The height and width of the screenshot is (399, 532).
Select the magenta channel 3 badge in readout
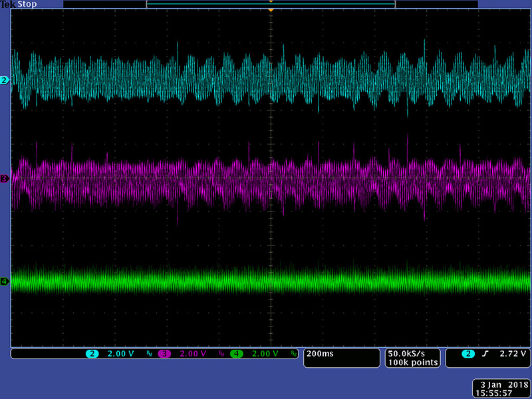coord(164,354)
